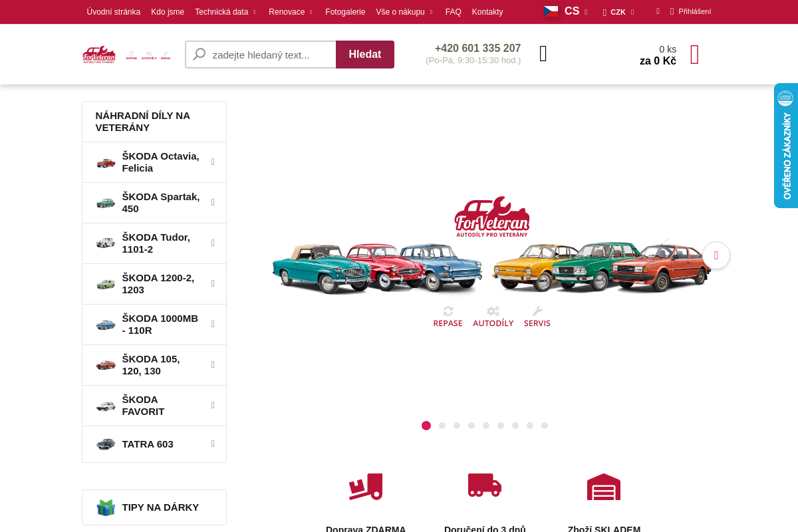Click the ForVeteran logo in header
Image resolution: width=798 pixels, height=532 pixels.
[99, 55]
